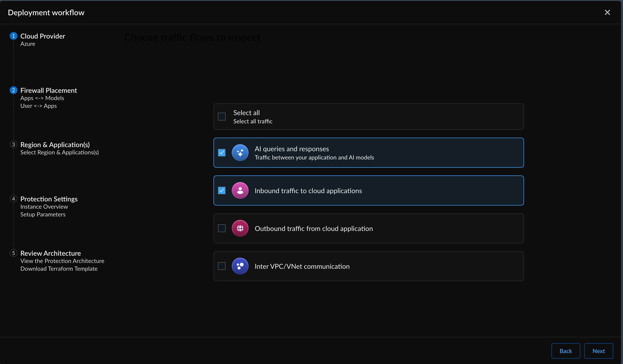Select step 5 Review Architecture circle
This screenshot has height=364, width=623.
tap(14, 253)
